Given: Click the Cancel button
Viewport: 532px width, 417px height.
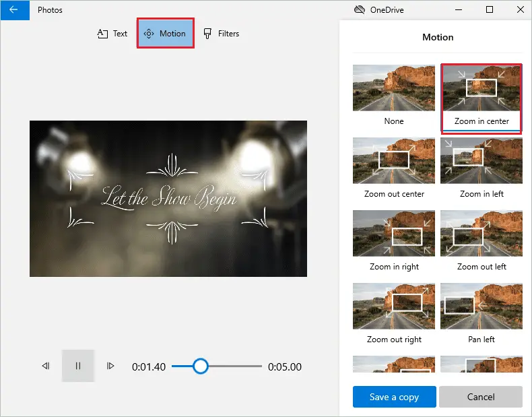Looking at the screenshot, I should 481,397.
